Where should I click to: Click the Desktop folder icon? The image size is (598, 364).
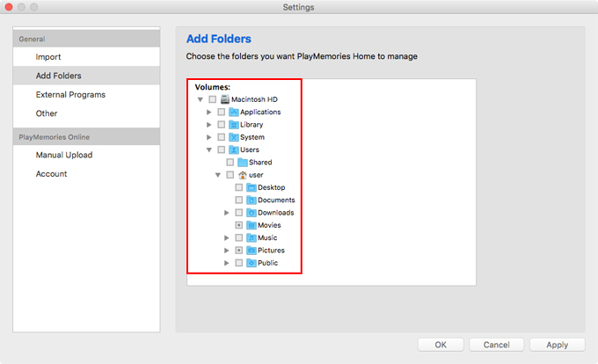(252, 187)
